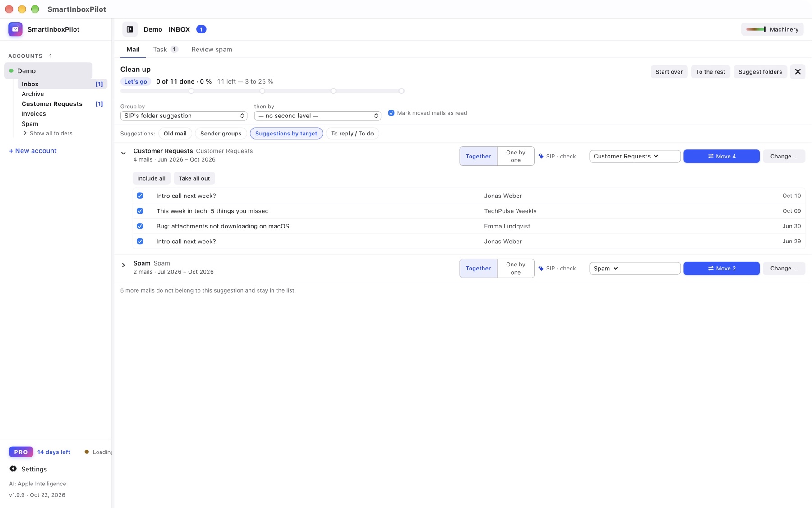
Task: Collapse the Customer Requests group
Action: coord(123,153)
